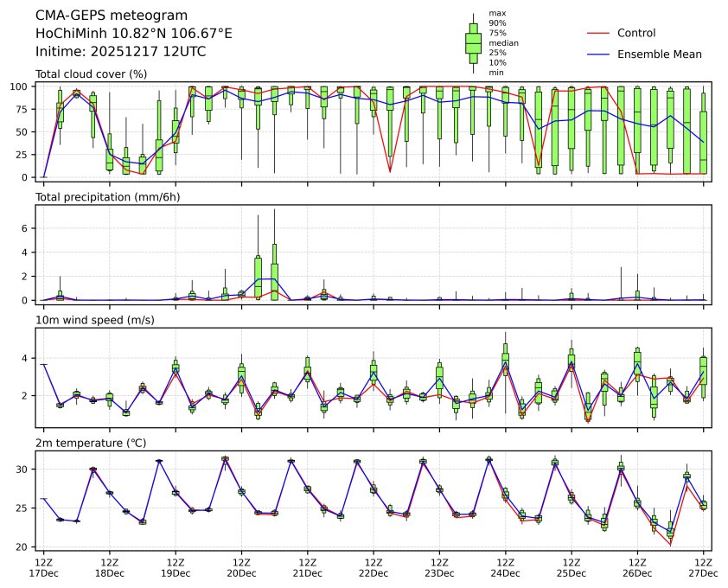
Task: Click the max label in the legend
Action: pos(496,13)
